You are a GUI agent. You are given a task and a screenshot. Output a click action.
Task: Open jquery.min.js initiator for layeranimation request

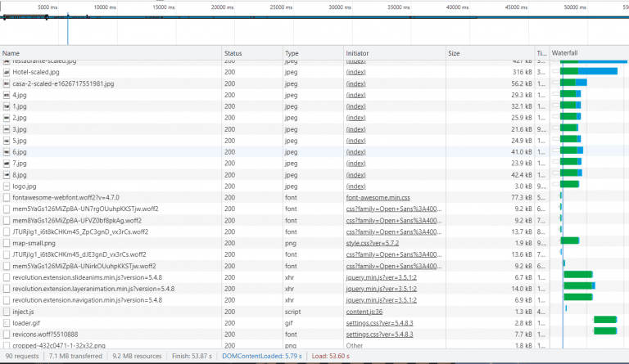pos(381,289)
